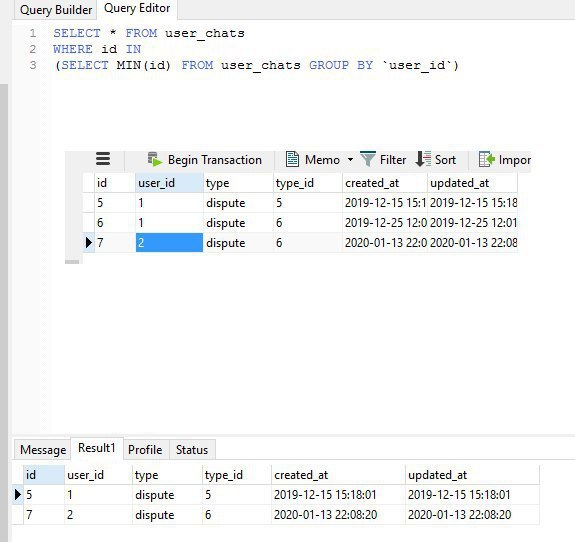575x542 pixels.
Task: Open the Message tab
Action: pos(43,450)
